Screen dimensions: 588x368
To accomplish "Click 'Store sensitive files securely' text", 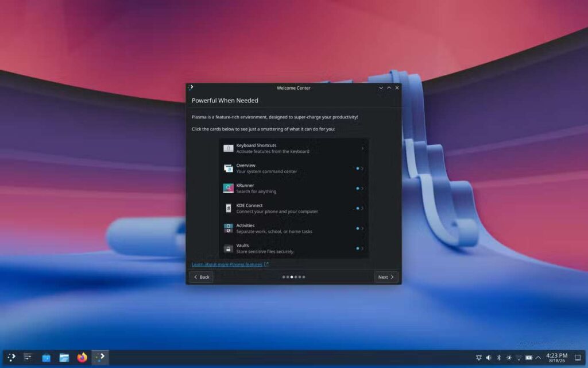I will [x=265, y=251].
